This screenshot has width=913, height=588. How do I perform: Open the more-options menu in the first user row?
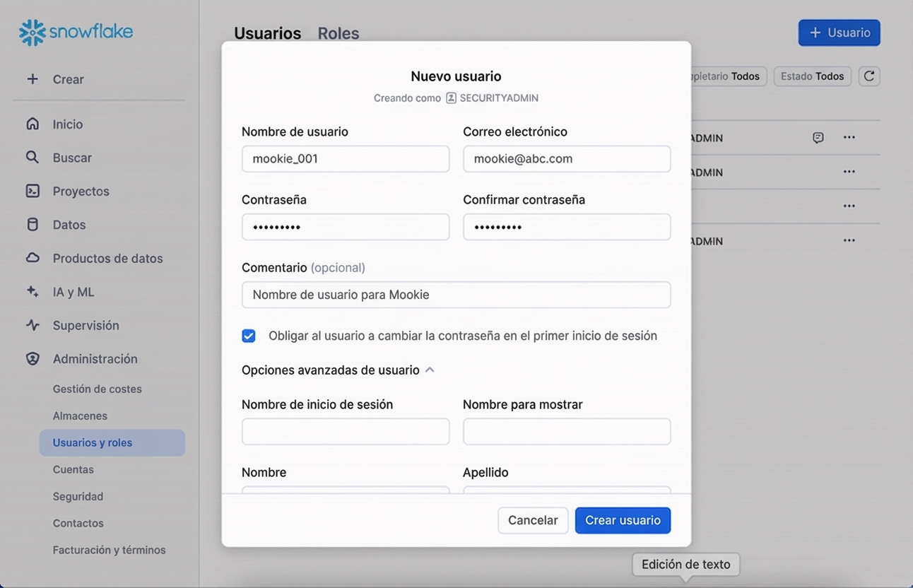(849, 137)
